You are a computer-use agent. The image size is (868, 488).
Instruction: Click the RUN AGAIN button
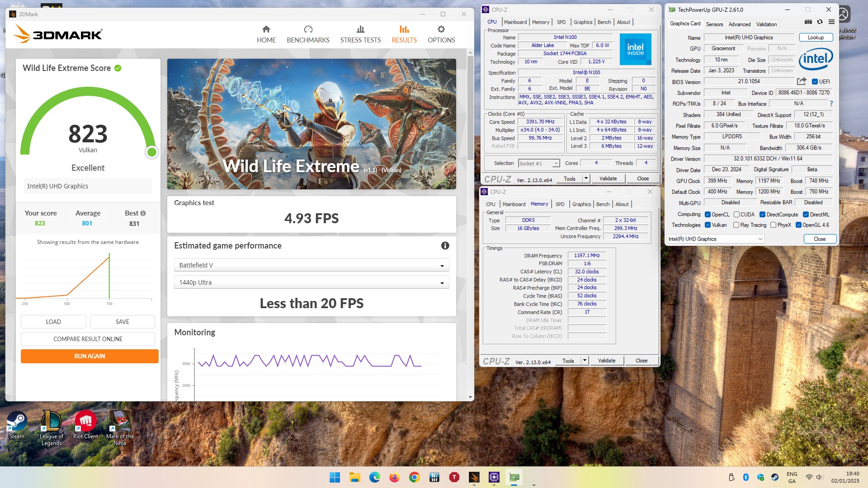tap(90, 356)
